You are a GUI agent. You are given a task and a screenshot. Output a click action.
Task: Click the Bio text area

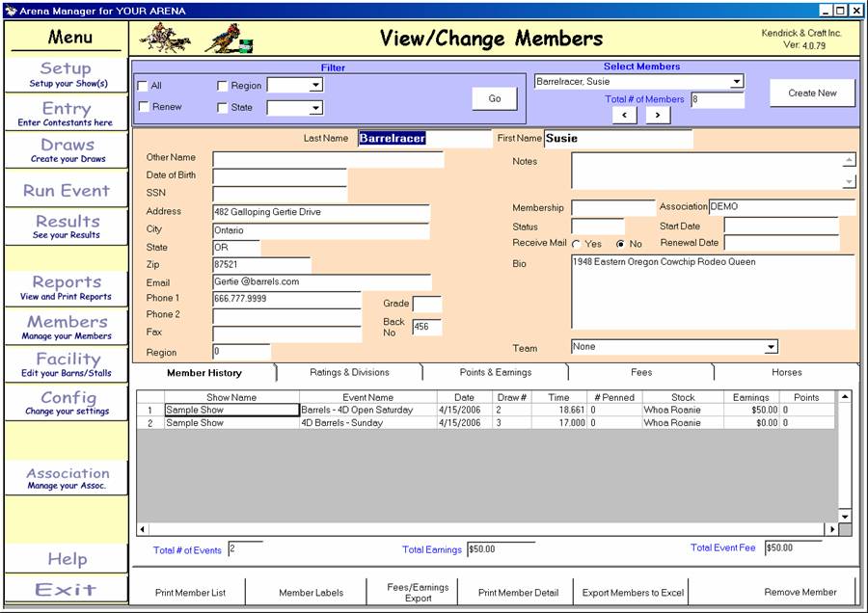click(713, 292)
